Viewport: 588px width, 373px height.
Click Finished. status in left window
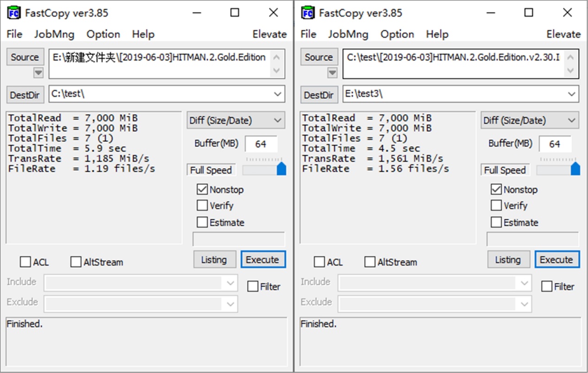pyautogui.click(x=25, y=324)
